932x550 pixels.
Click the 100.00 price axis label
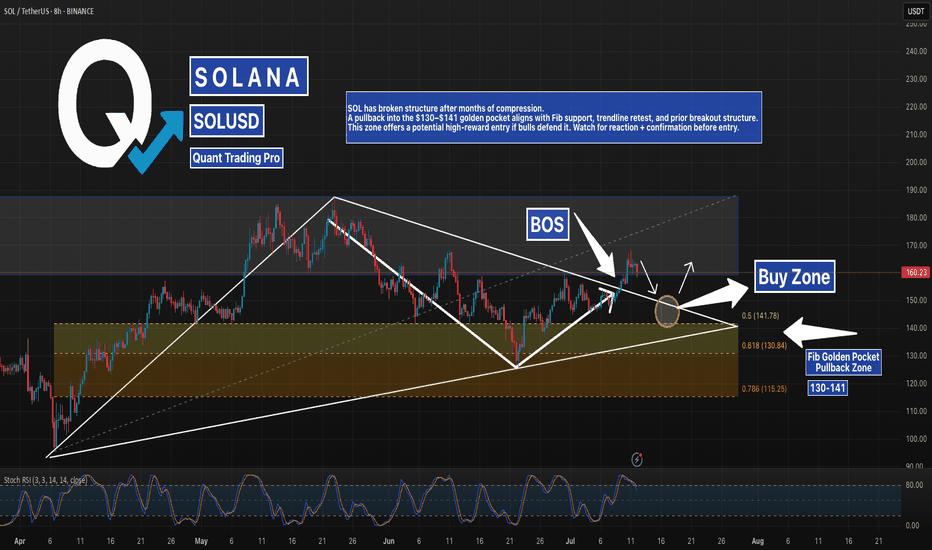coord(916,439)
